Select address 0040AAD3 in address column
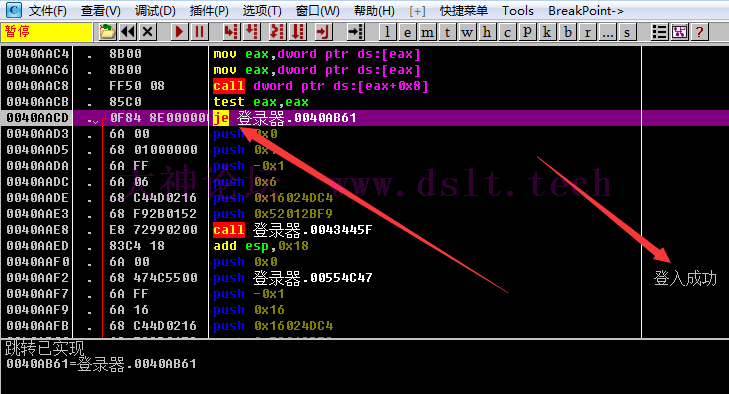The height and width of the screenshot is (394, 729). (37, 134)
